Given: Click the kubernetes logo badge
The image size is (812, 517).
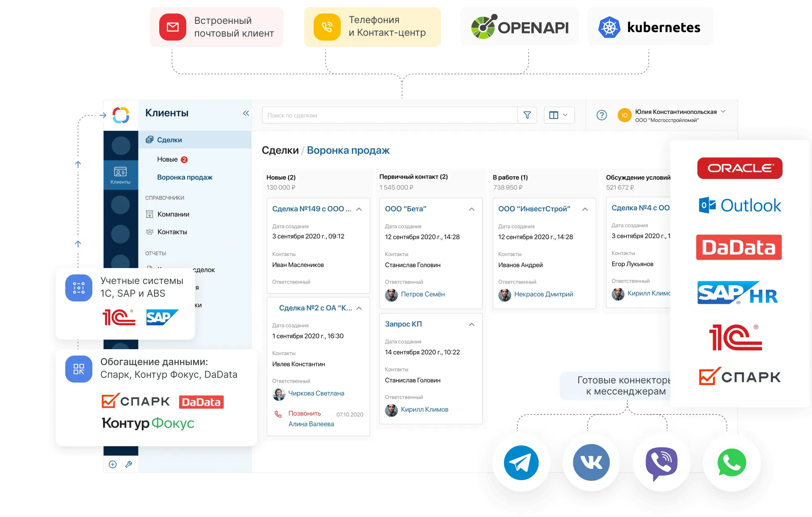Looking at the screenshot, I should click(649, 27).
